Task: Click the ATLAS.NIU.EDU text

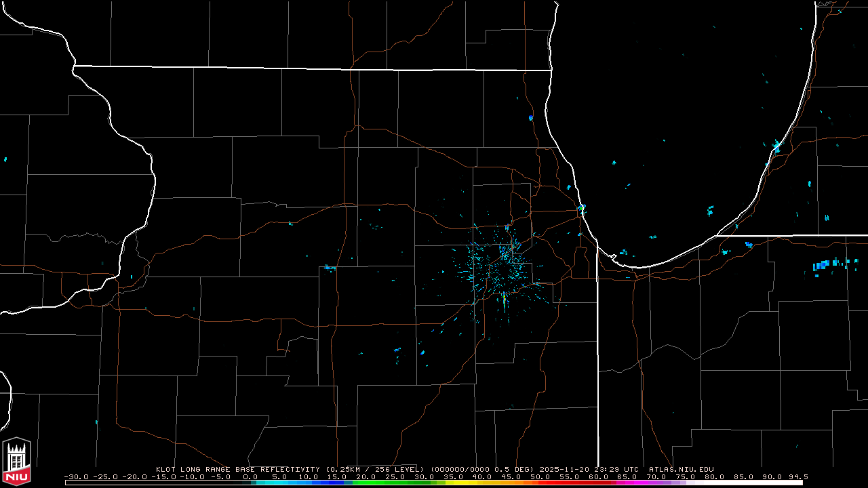Action: tap(681, 469)
